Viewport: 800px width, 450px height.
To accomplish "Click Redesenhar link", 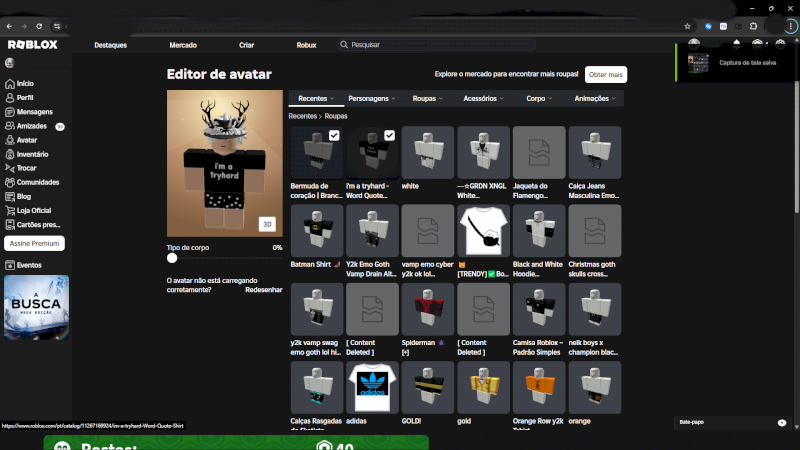I will 264,290.
